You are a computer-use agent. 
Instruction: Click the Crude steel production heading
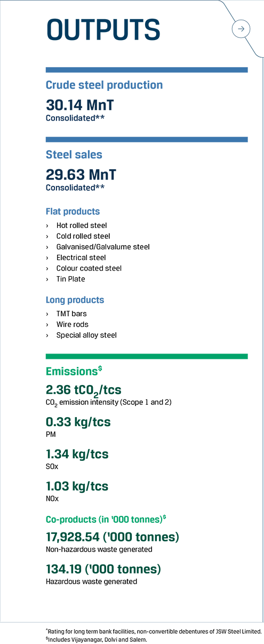coord(105,85)
